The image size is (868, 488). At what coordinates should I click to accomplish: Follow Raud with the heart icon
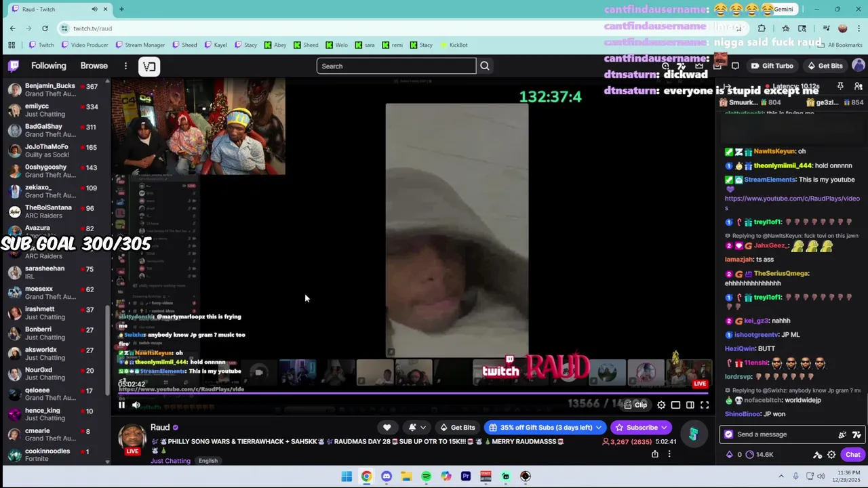pos(387,427)
